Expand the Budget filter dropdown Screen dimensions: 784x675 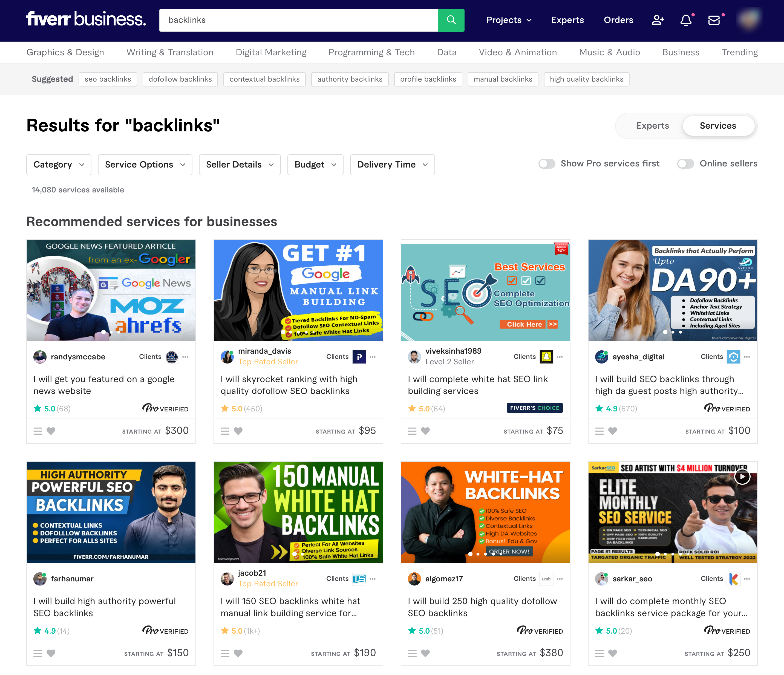click(315, 165)
